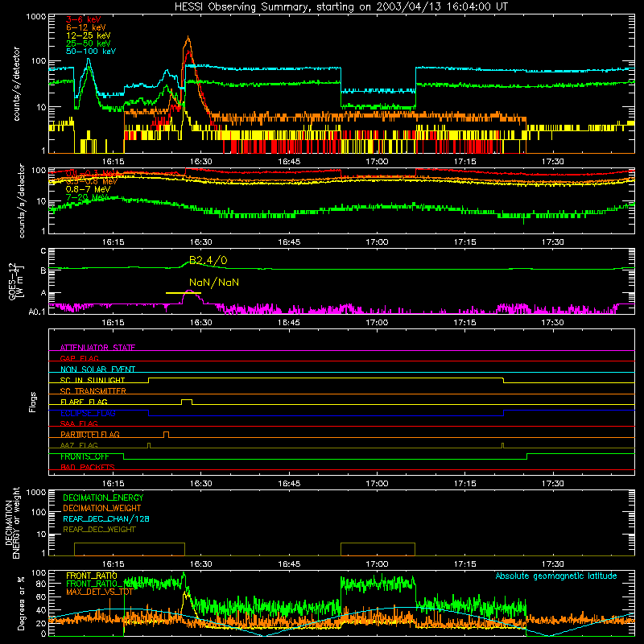
Task: Click the 16:45 tick label under the top panel
Action: coord(289,162)
